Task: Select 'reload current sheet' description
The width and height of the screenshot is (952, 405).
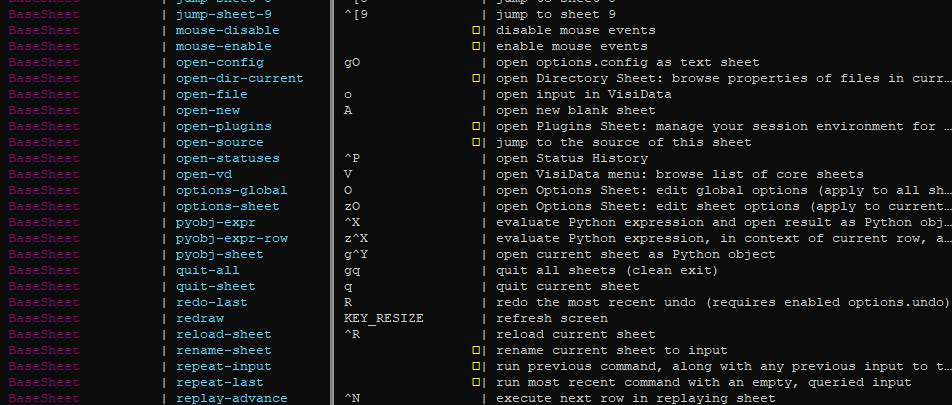Action: (x=576, y=334)
